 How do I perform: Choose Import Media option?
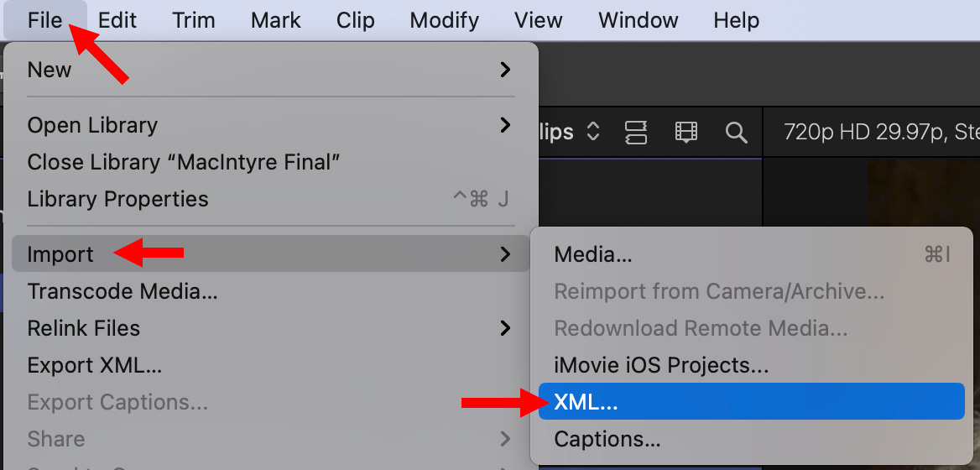click(x=593, y=254)
